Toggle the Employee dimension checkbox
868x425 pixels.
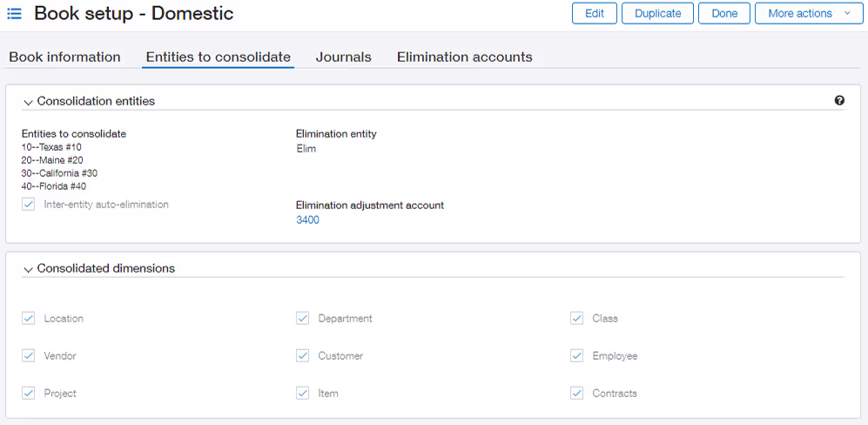click(x=577, y=355)
